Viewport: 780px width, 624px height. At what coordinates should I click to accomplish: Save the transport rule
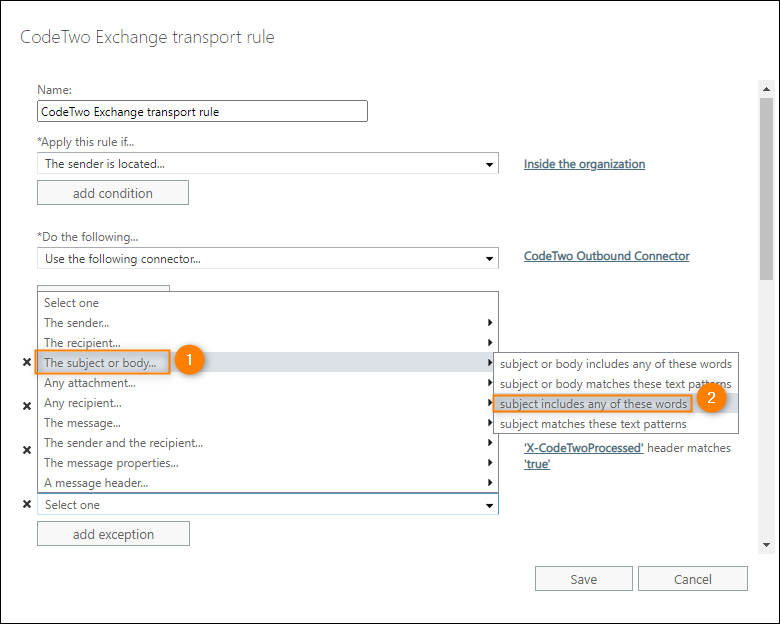click(584, 579)
